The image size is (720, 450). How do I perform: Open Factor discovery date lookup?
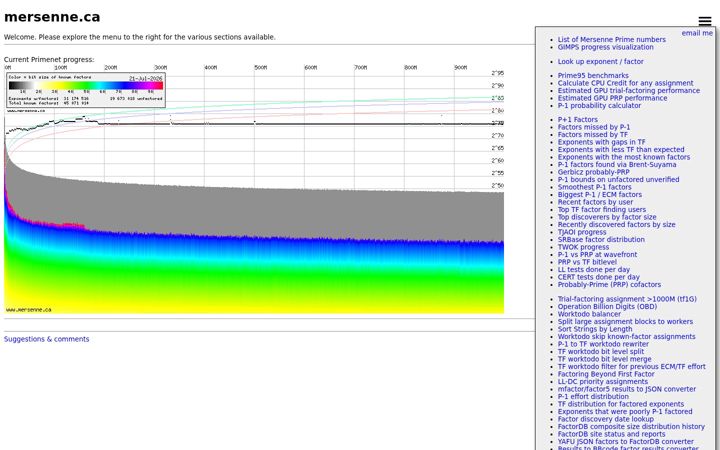[x=606, y=419]
